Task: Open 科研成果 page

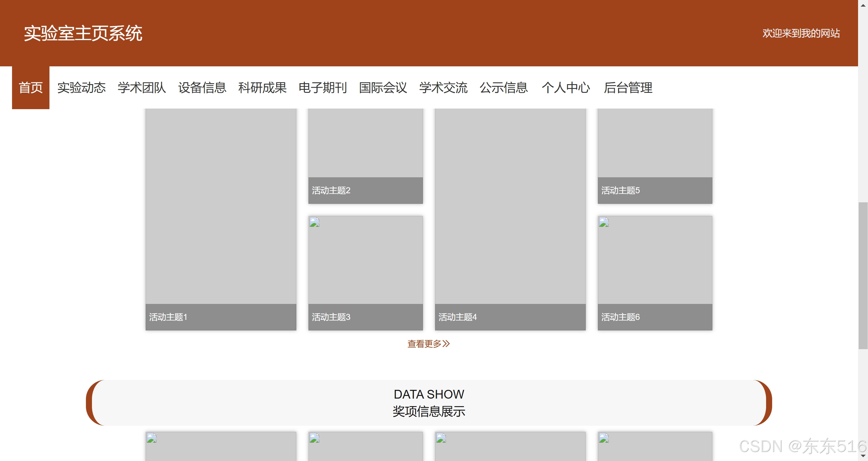Action: point(262,88)
